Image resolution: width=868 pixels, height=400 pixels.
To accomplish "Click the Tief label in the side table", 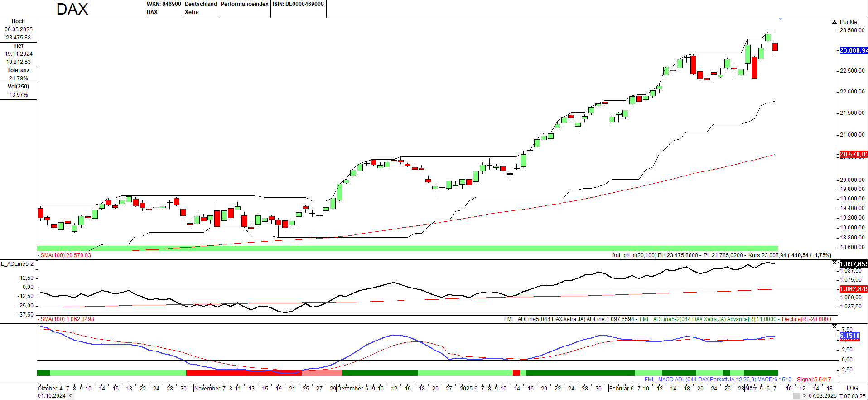I will click(18, 46).
